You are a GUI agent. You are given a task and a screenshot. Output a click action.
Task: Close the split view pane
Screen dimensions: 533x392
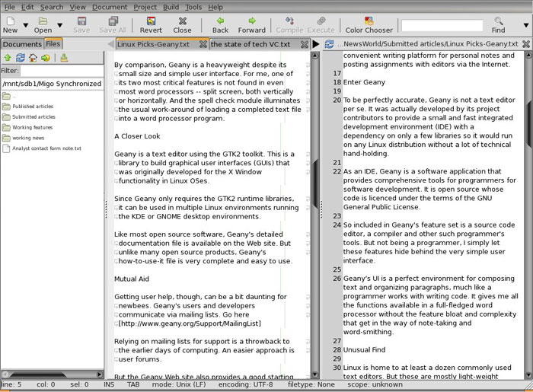(x=526, y=44)
